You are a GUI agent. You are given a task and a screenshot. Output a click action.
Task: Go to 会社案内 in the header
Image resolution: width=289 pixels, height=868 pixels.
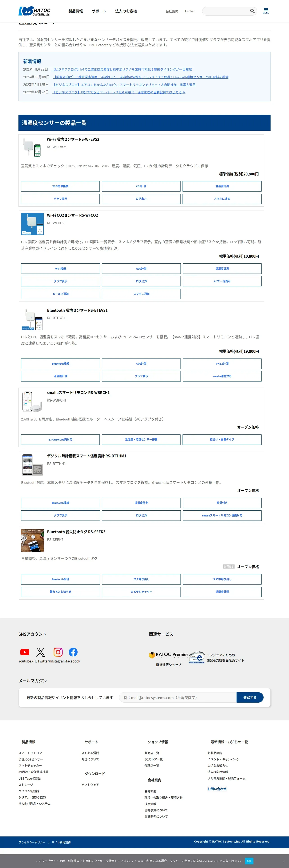(x=172, y=11)
